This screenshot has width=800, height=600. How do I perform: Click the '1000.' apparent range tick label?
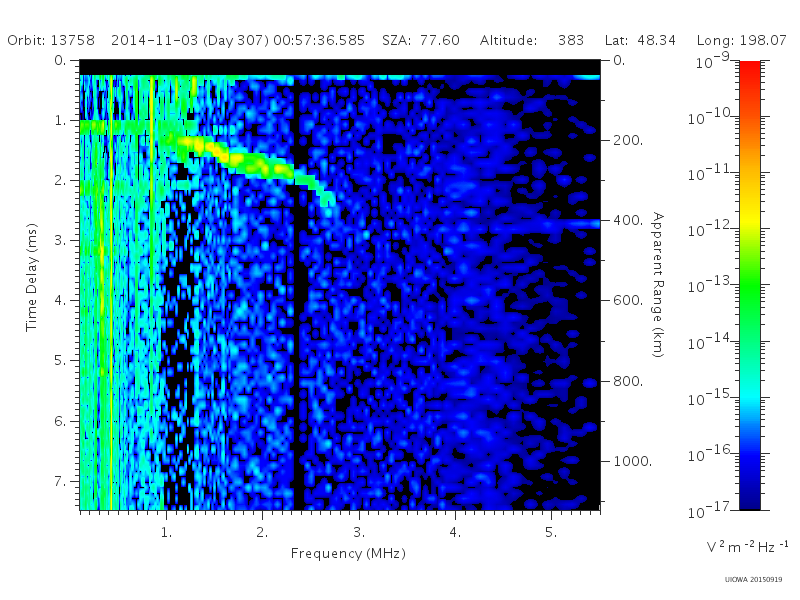[x=633, y=461]
